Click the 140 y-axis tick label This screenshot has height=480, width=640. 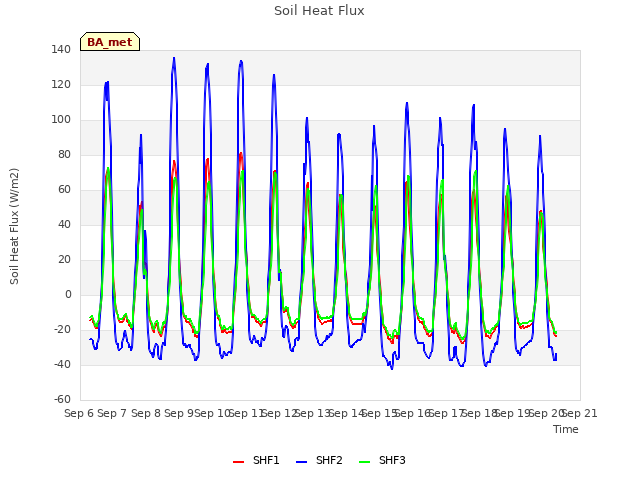(x=61, y=50)
